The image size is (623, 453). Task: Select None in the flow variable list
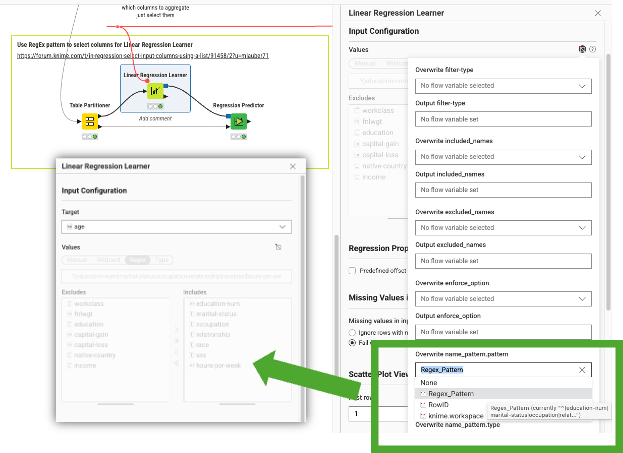(x=428, y=382)
